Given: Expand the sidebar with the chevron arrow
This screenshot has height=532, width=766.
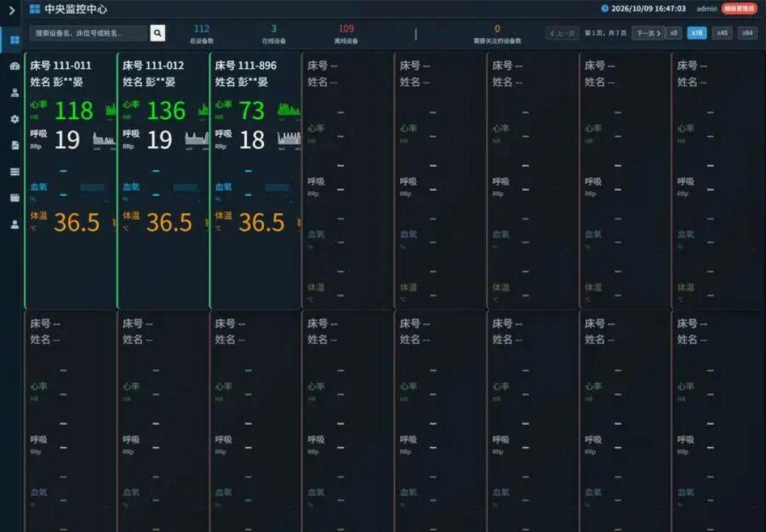Looking at the screenshot, I should [x=12, y=10].
